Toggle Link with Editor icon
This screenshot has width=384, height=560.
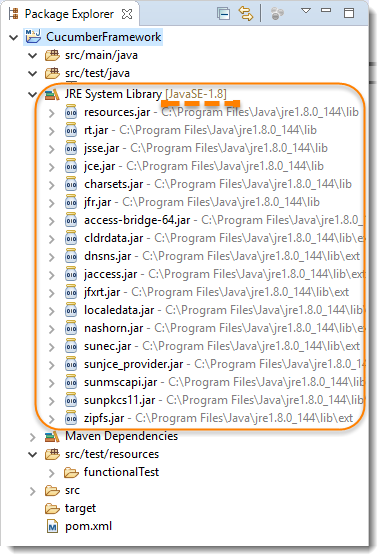click(x=245, y=14)
